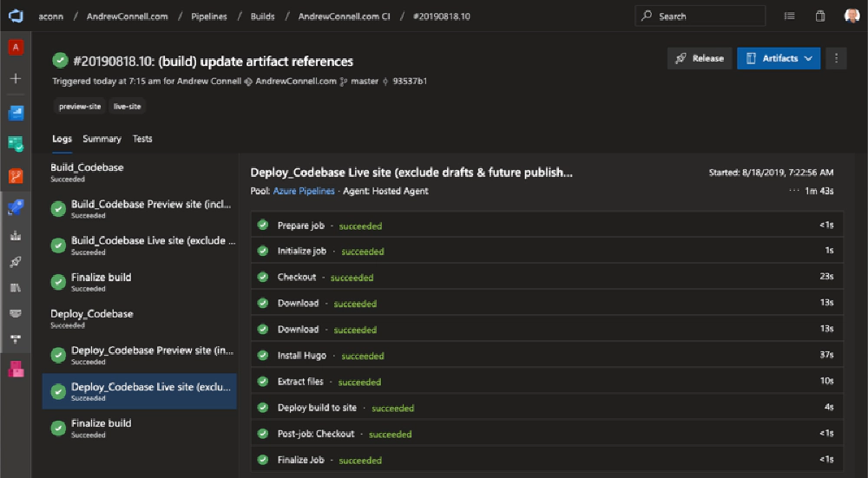Click the AndrewConnell.com repository link in build details
This screenshot has width=868, height=478.
[x=296, y=82]
